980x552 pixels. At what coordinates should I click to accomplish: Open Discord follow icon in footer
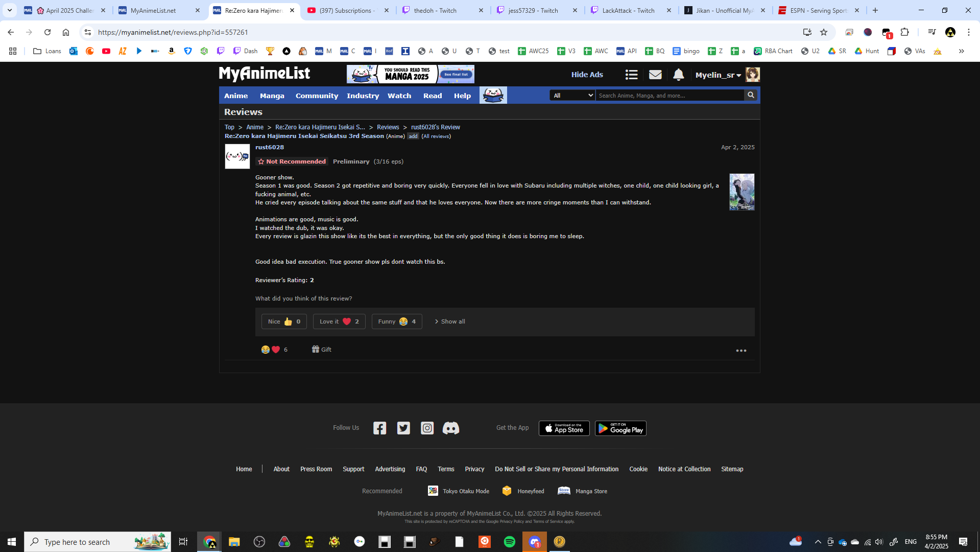(450, 428)
